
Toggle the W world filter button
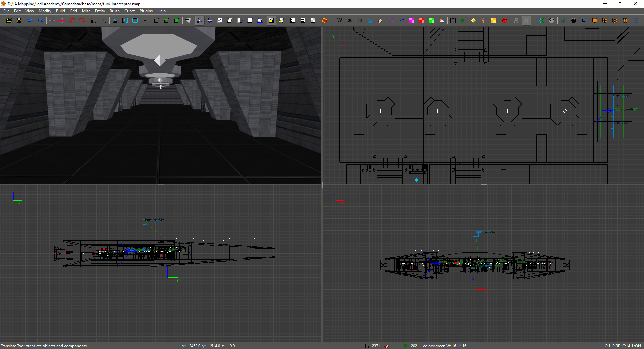pos(340,20)
